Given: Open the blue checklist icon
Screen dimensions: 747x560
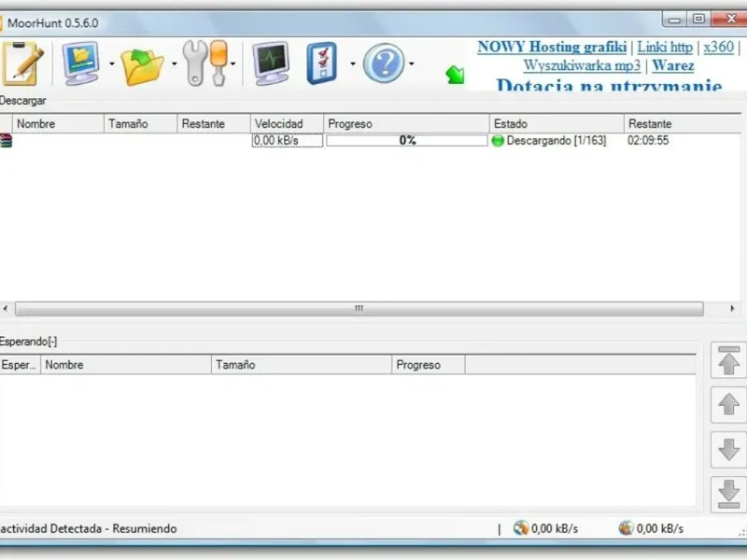Looking at the screenshot, I should pos(322,63).
